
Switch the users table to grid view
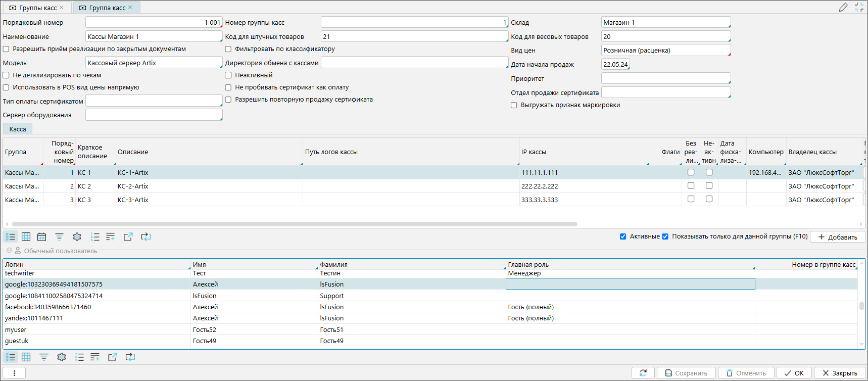pos(26,357)
